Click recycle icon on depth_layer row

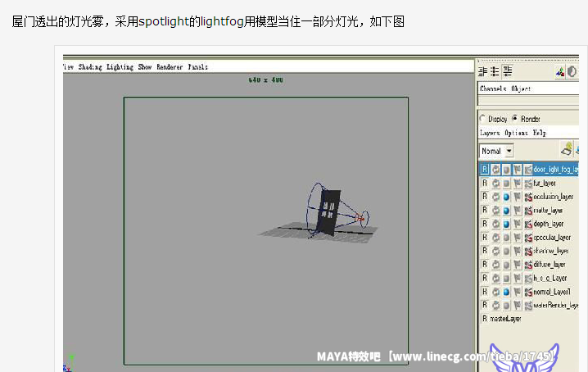(495, 224)
